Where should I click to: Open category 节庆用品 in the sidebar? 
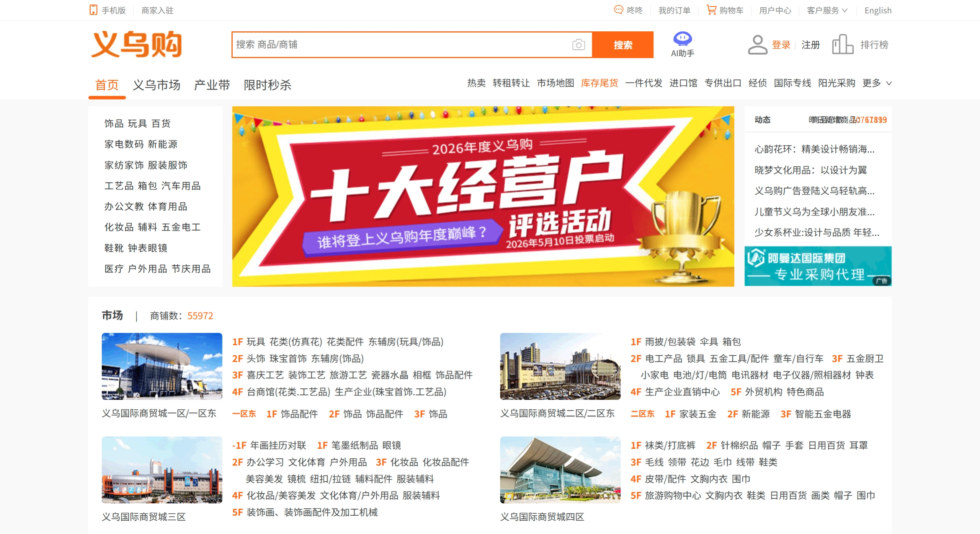[x=191, y=269]
